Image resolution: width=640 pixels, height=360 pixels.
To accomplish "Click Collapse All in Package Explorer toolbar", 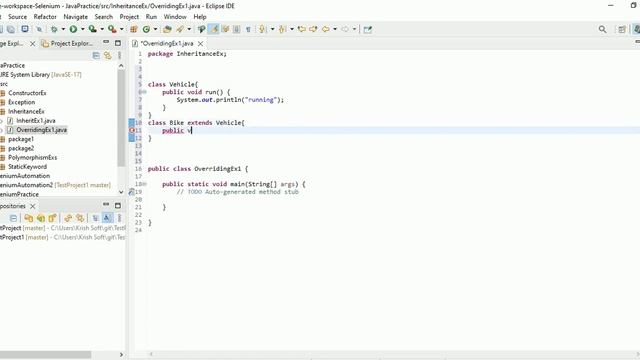I will (96, 56).
